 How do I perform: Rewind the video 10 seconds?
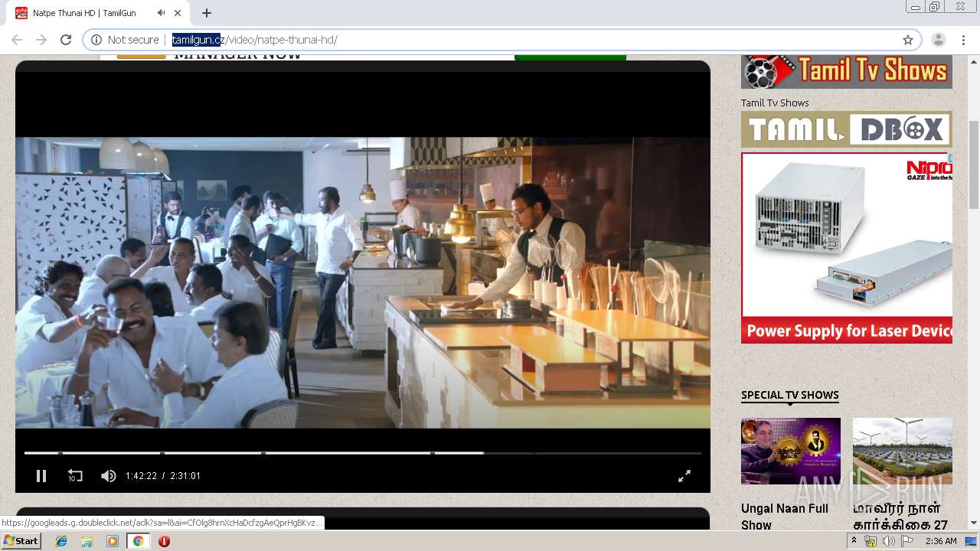point(74,476)
